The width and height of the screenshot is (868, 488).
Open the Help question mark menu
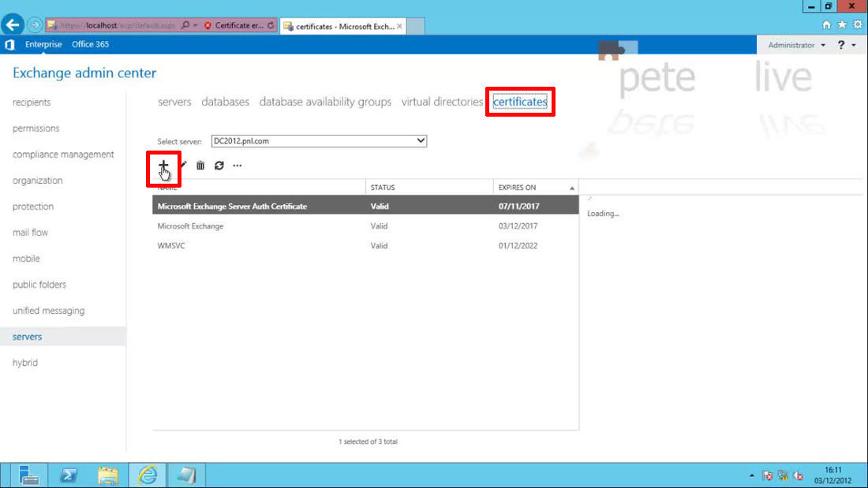(x=841, y=46)
